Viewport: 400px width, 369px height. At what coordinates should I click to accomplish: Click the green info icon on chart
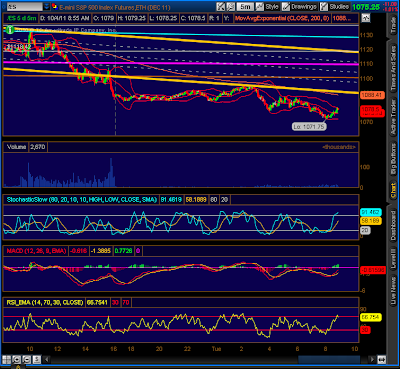[10, 30]
